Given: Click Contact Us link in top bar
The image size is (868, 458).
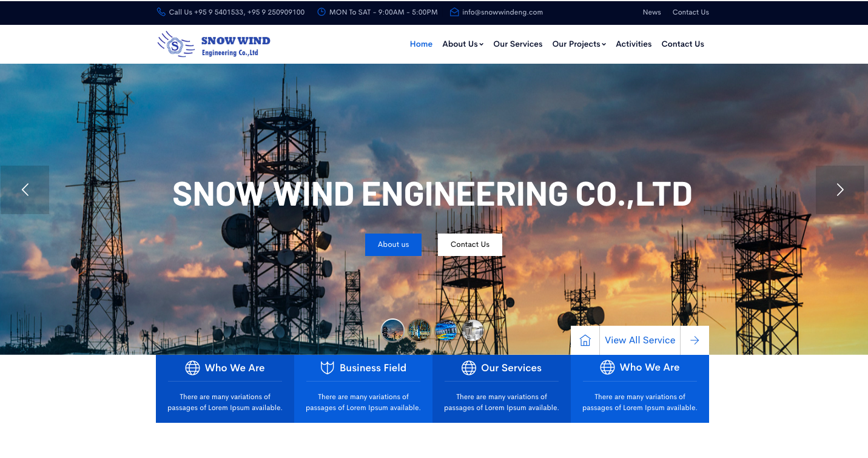Looking at the screenshot, I should point(691,12).
